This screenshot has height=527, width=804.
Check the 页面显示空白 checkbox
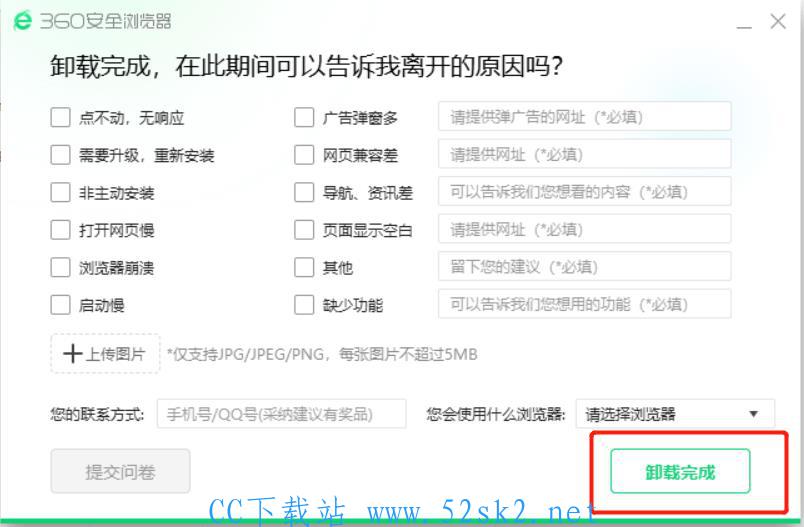pyautogui.click(x=304, y=230)
